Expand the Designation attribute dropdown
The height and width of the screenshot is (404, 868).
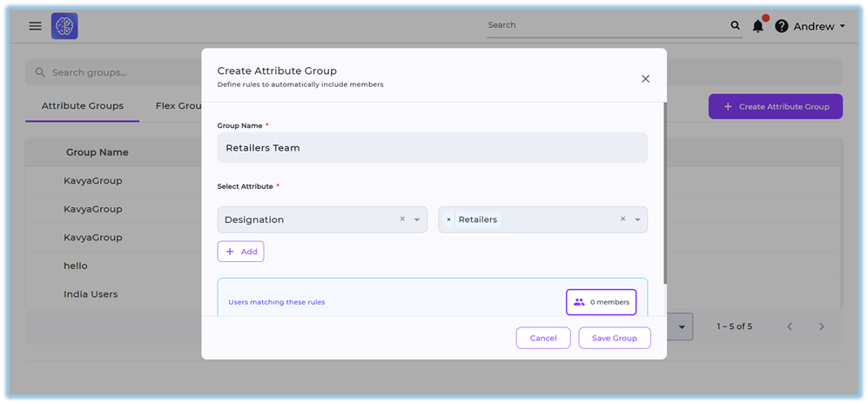417,219
